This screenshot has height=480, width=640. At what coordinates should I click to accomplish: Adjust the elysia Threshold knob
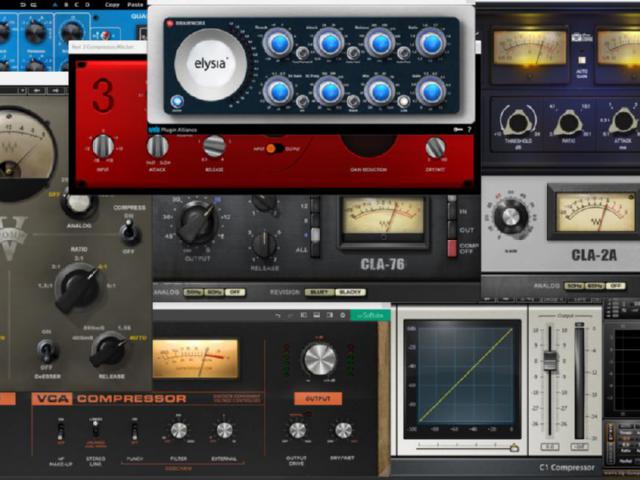click(x=278, y=43)
